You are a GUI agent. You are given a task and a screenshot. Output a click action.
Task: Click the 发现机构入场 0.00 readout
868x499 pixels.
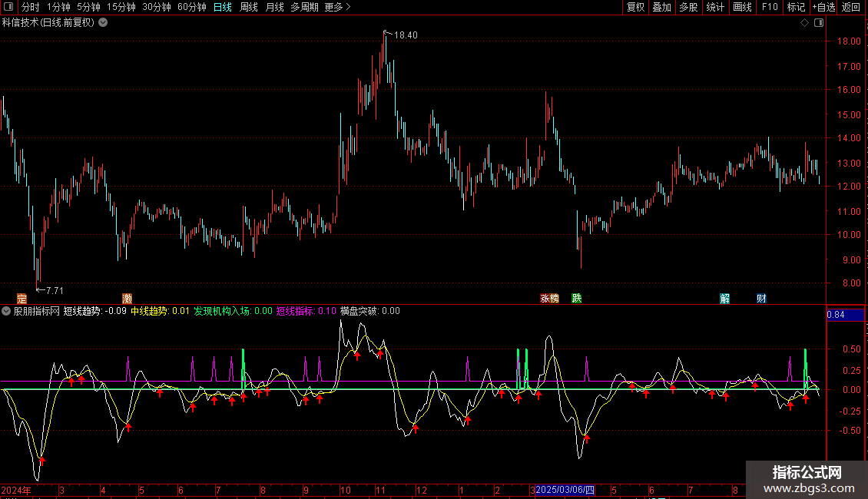(x=233, y=311)
